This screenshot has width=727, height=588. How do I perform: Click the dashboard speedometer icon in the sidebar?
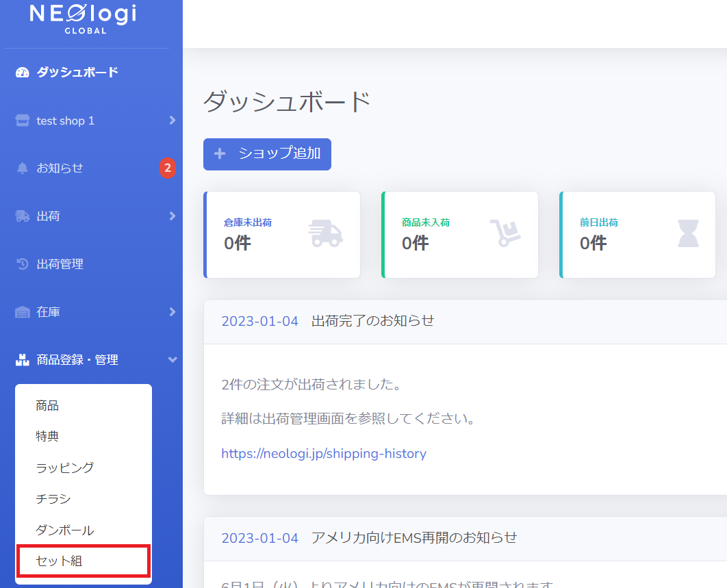click(x=23, y=73)
